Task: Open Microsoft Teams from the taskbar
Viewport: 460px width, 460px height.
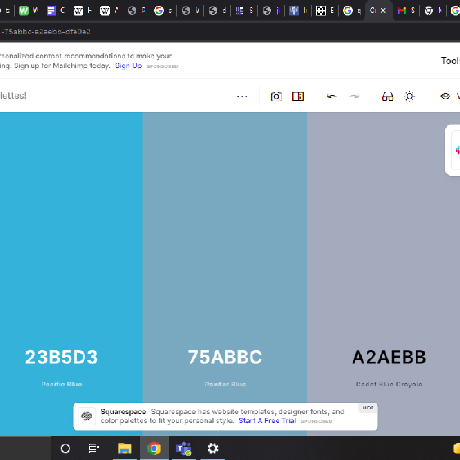Action: click(183, 448)
